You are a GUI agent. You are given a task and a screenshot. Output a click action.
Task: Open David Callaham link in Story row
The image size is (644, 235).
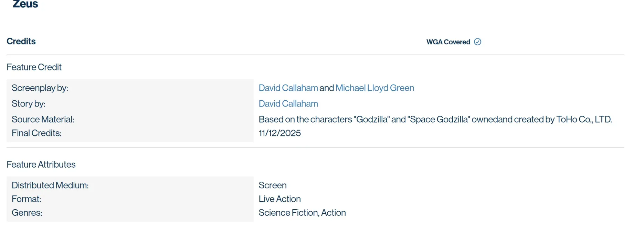point(288,104)
